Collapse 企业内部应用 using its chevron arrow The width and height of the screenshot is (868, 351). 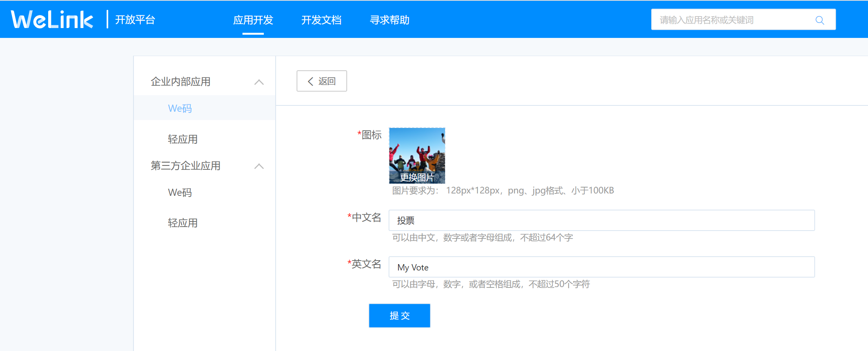pos(259,82)
